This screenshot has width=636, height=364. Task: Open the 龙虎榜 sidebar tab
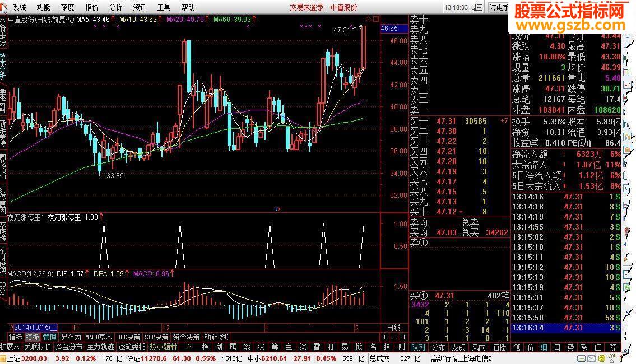[3, 231]
